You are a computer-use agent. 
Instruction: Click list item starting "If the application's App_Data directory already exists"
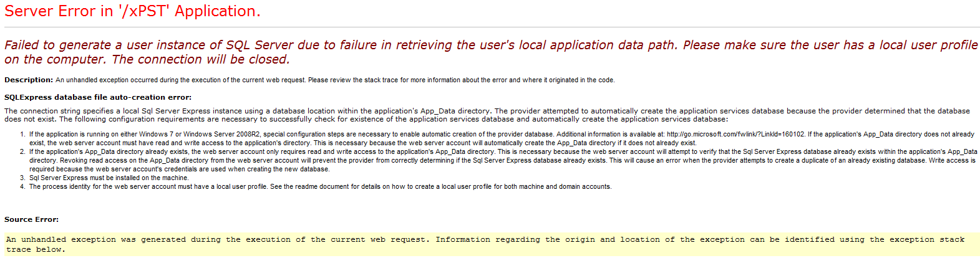[503, 160]
